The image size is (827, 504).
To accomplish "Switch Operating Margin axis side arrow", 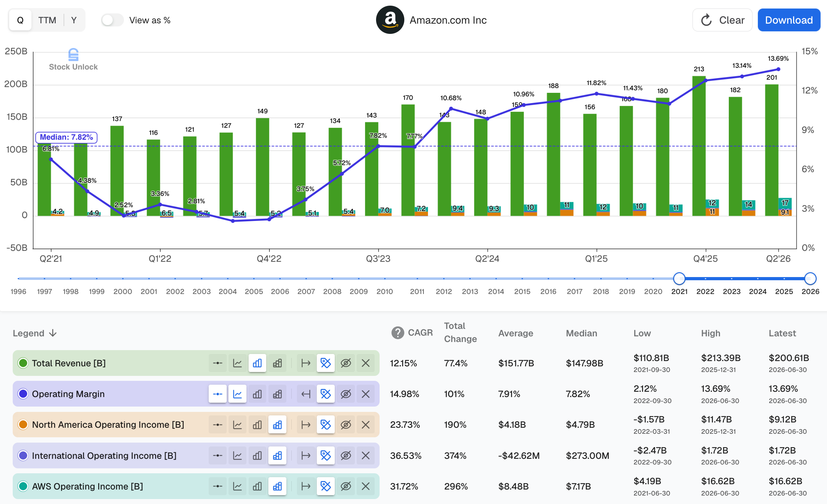I will point(306,394).
